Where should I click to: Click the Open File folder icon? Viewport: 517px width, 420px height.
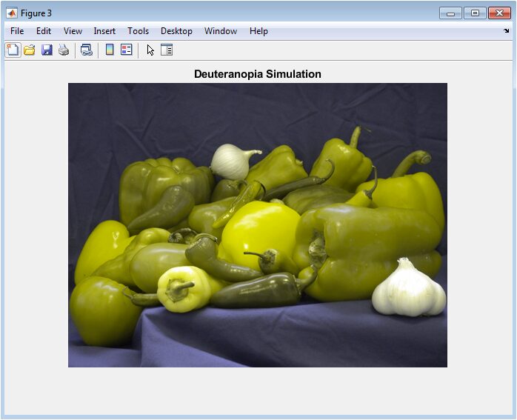pos(30,50)
